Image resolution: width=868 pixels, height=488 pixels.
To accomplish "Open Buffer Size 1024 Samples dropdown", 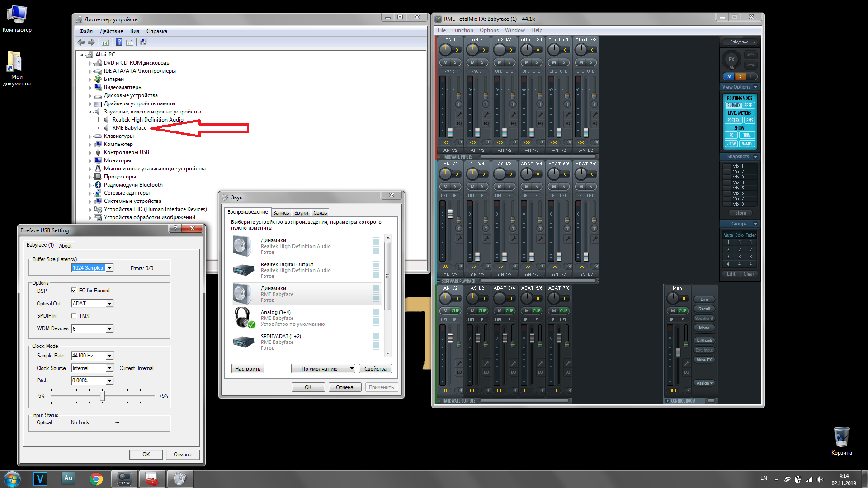I will (109, 268).
